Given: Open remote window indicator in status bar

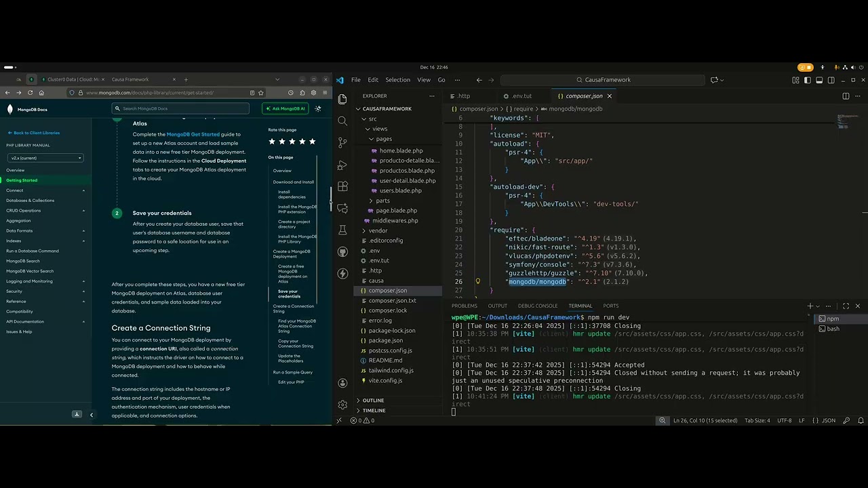Looking at the screenshot, I should pos(339,420).
